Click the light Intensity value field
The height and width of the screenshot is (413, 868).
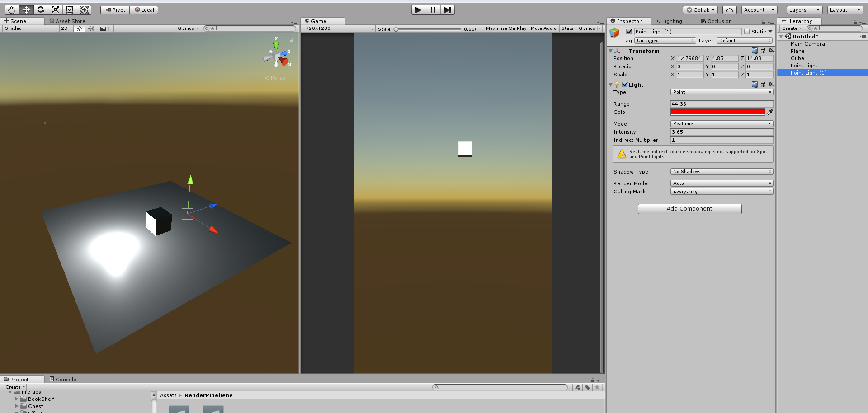pos(722,132)
